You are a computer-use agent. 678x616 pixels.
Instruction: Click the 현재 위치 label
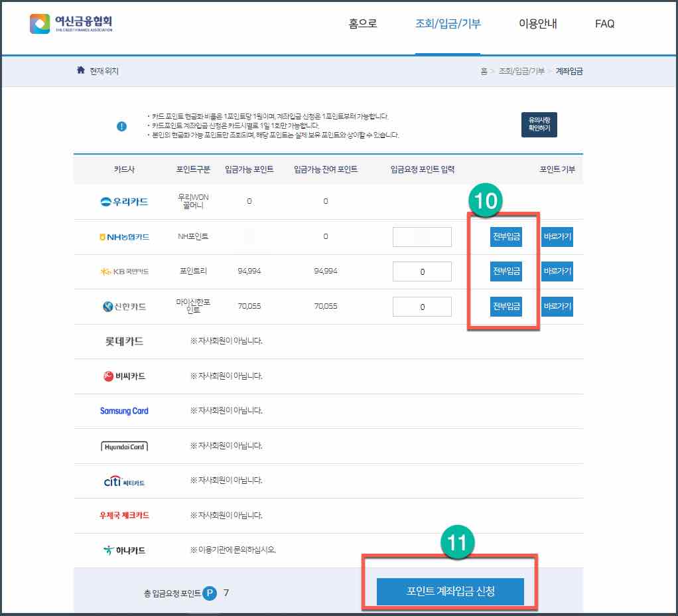[103, 71]
